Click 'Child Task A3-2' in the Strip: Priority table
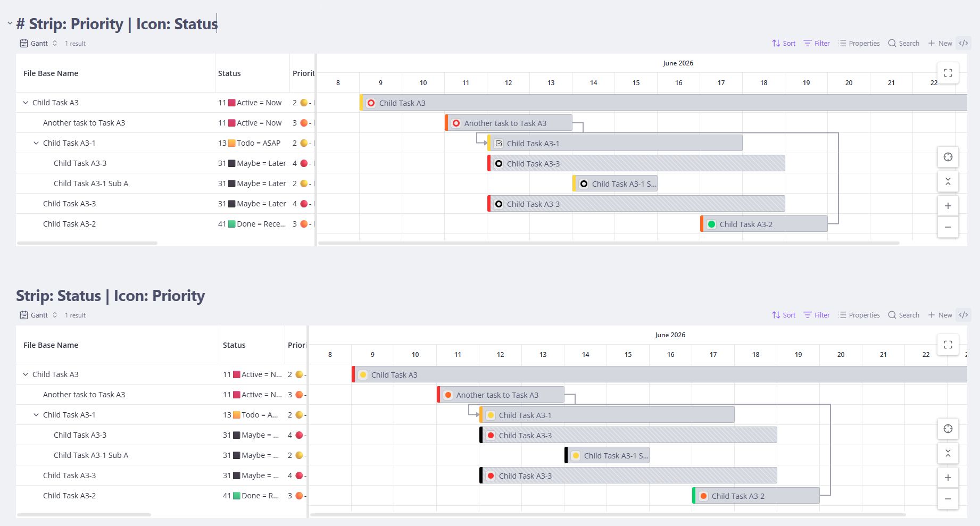Screen dimensions: 980x526 (70, 224)
